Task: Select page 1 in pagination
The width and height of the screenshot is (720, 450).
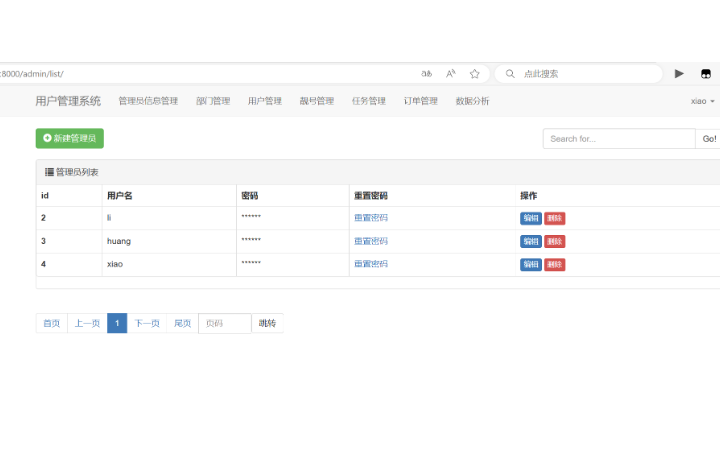Action: point(117,323)
